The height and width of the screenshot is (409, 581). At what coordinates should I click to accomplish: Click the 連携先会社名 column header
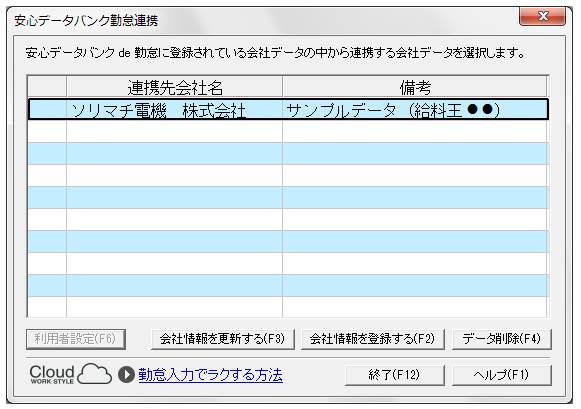(175, 87)
